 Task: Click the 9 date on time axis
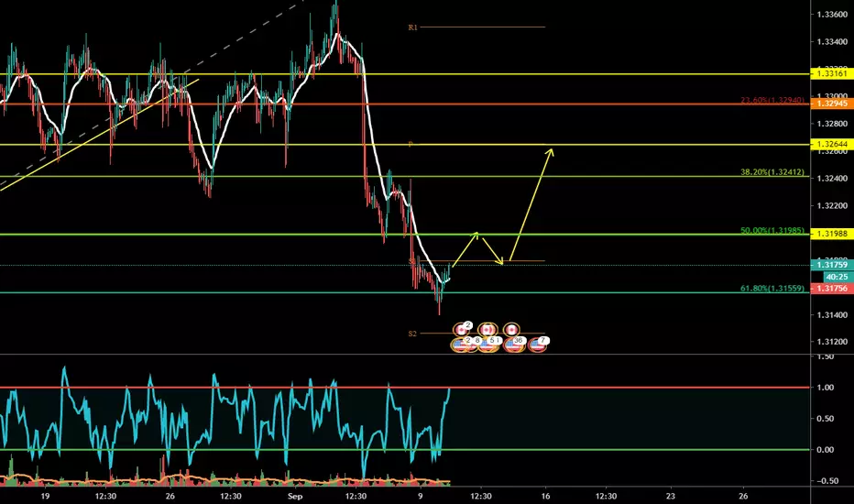(420, 496)
